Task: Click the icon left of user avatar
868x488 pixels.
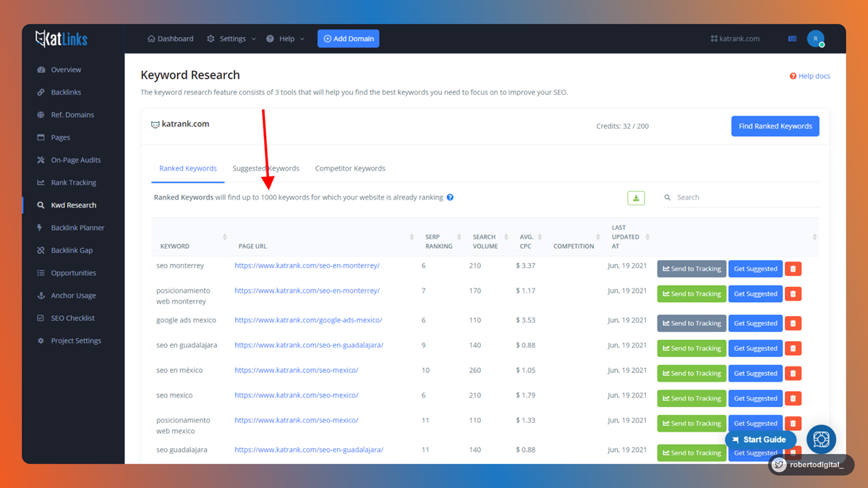Action: pyautogui.click(x=792, y=39)
